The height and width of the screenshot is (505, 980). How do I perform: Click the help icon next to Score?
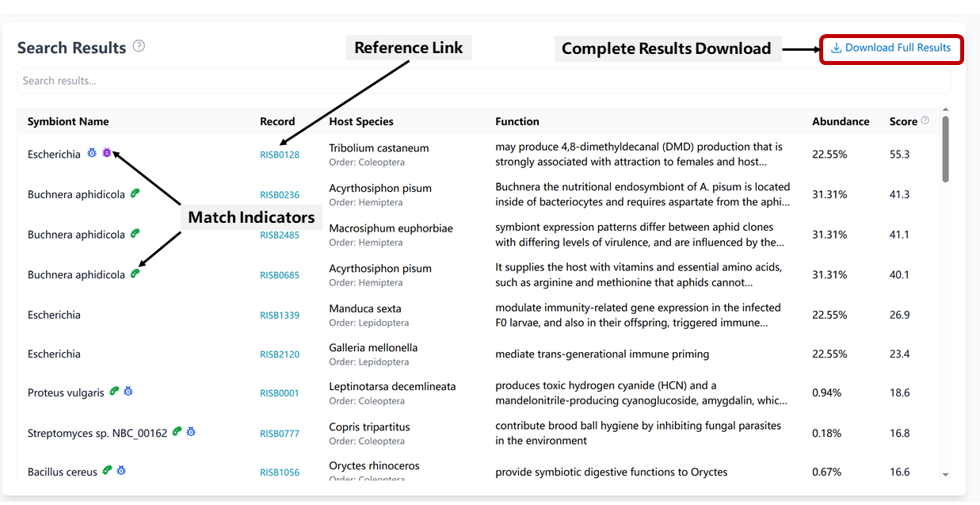tap(925, 121)
